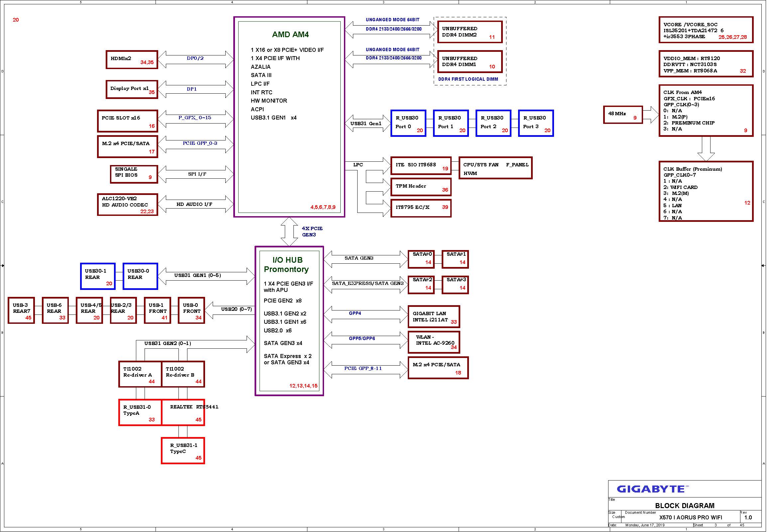
Task: Select the "PCIE GPP_8-11" bus label
Action: (364, 369)
